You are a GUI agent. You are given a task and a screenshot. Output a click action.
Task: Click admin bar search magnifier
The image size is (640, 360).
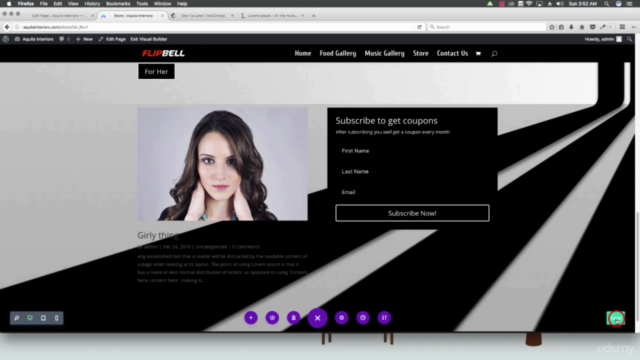(x=629, y=39)
